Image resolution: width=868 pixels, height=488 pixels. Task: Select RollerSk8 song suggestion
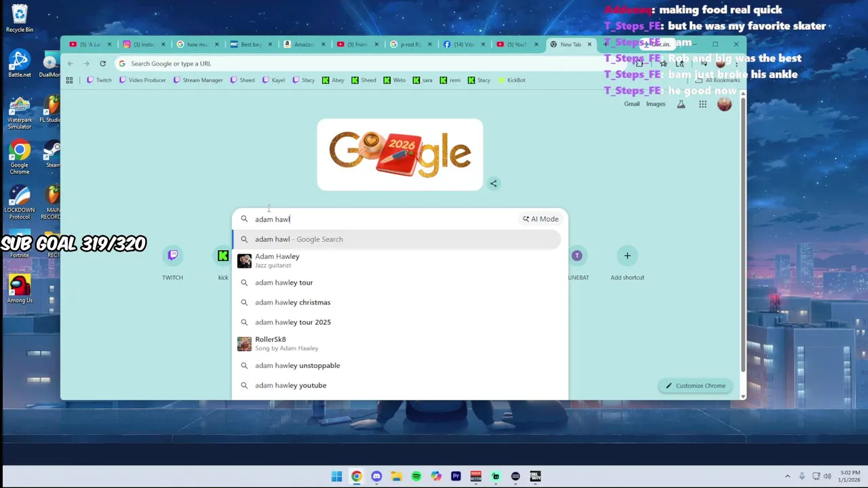pos(397,343)
